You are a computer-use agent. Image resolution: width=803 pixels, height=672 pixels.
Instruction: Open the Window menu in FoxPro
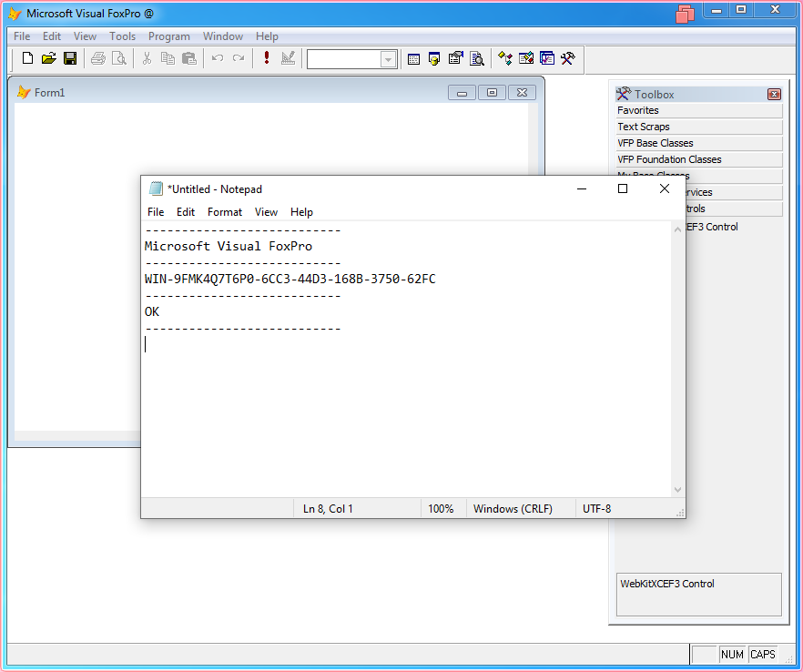[223, 36]
